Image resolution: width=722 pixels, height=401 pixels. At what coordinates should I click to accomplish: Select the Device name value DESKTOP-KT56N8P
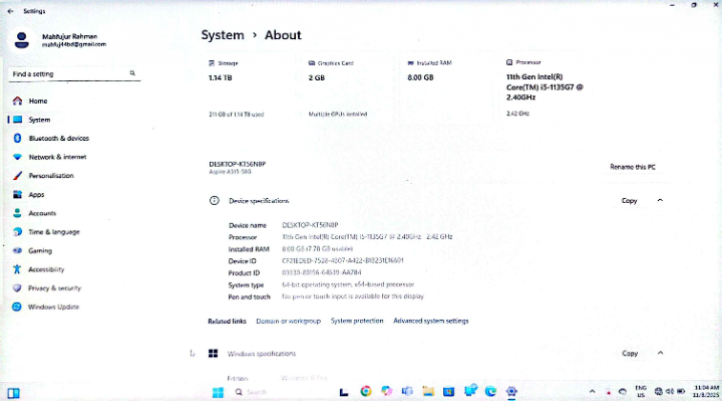pyautogui.click(x=310, y=225)
